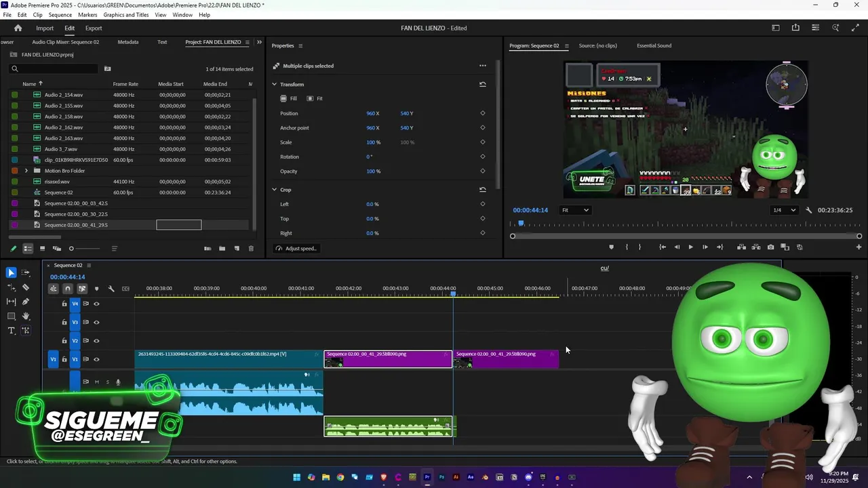The image size is (868, 488).
Task: Click Mark Out bracket in Program monitor
Action: pyautogui.click(x=639, y=247)
